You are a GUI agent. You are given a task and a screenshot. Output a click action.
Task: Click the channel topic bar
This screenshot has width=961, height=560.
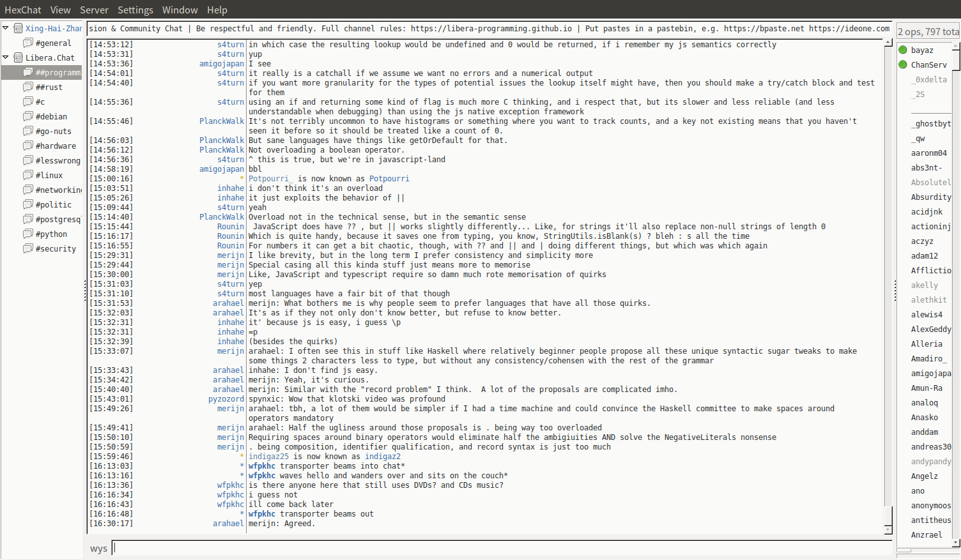point(489,28)
